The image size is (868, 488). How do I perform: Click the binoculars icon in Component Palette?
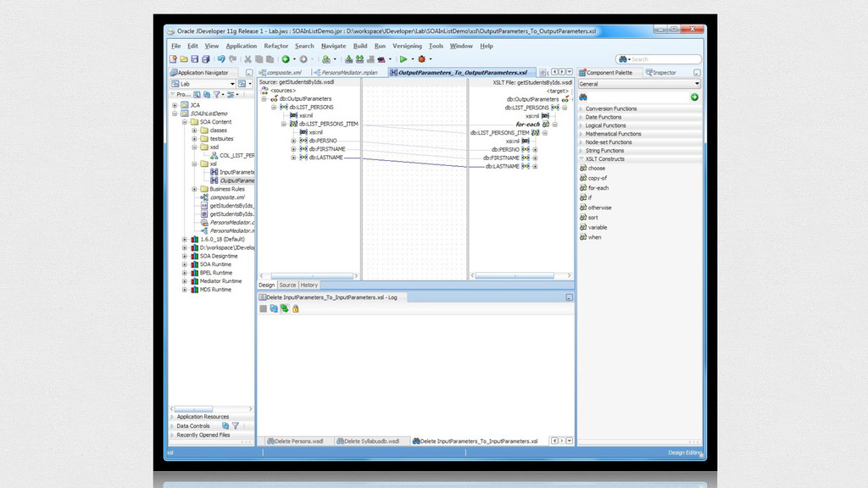click(x=583, y=97)
